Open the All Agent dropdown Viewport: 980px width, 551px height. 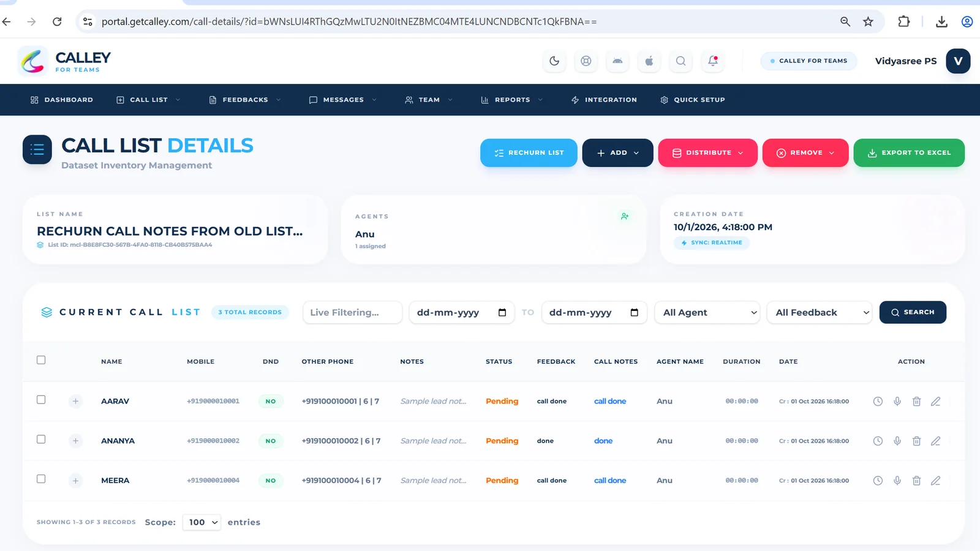(x=707, y=312)
